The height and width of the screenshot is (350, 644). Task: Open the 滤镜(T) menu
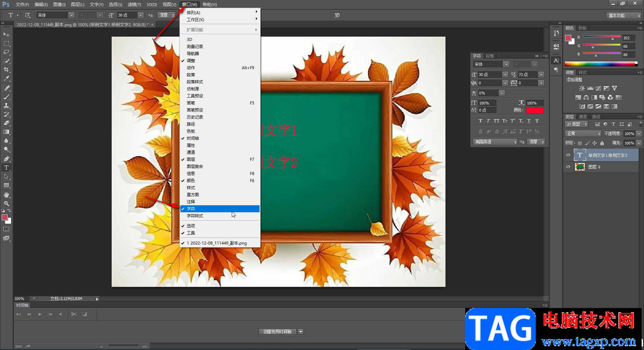pyautogui.click(x=134, y=4)
